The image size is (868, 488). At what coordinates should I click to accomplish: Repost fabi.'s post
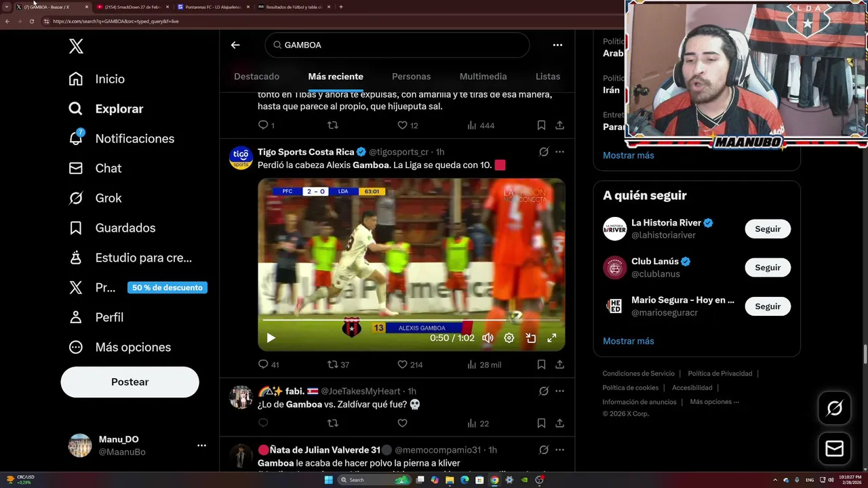point(332,423)
